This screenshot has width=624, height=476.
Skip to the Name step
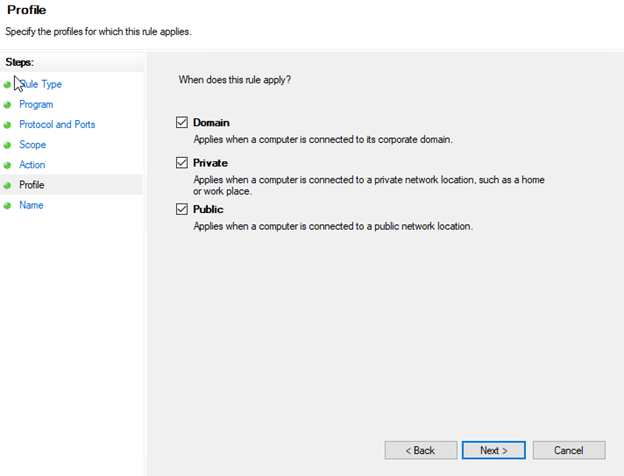pos(31,205)
